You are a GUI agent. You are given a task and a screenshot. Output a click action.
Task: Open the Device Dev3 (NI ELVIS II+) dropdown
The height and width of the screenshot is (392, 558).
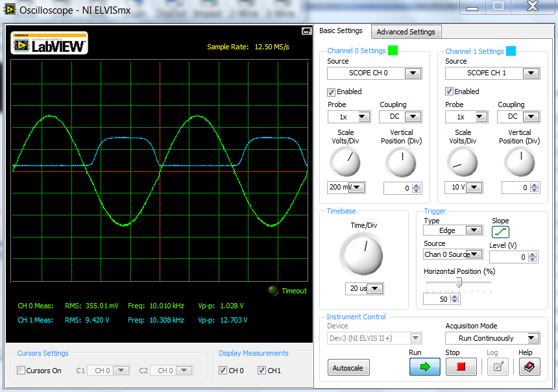[374, 338]
